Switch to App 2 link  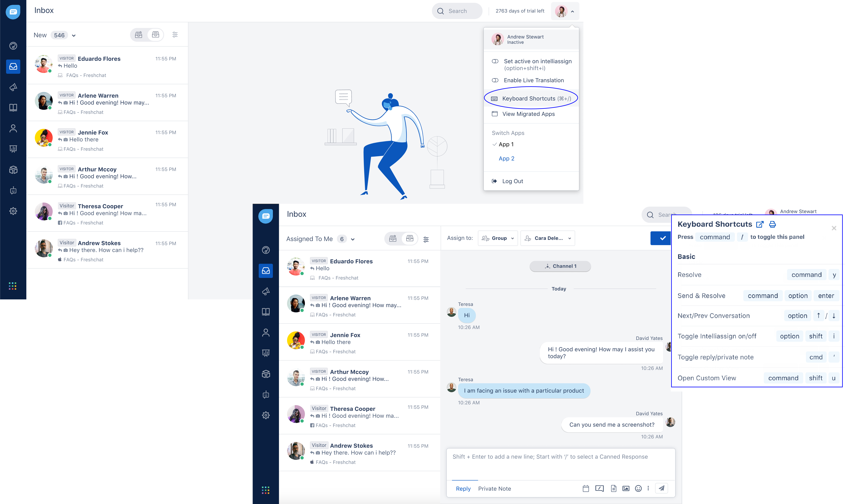[x=506, y=158]
